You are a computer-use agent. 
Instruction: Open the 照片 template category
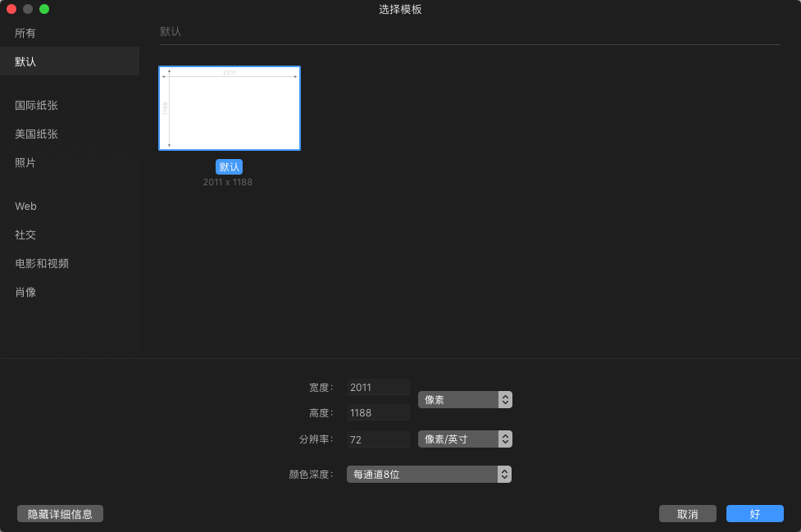pos(70,163)
